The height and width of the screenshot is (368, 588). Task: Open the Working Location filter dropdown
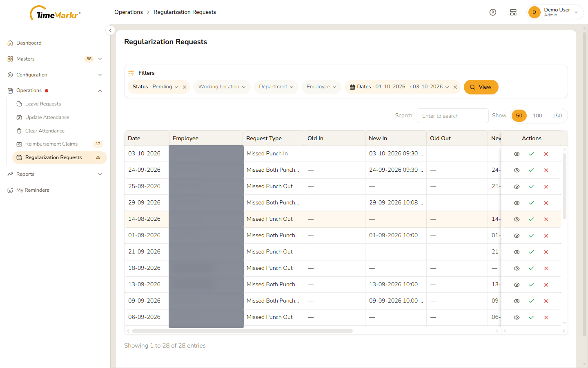[x=222, y=87]
